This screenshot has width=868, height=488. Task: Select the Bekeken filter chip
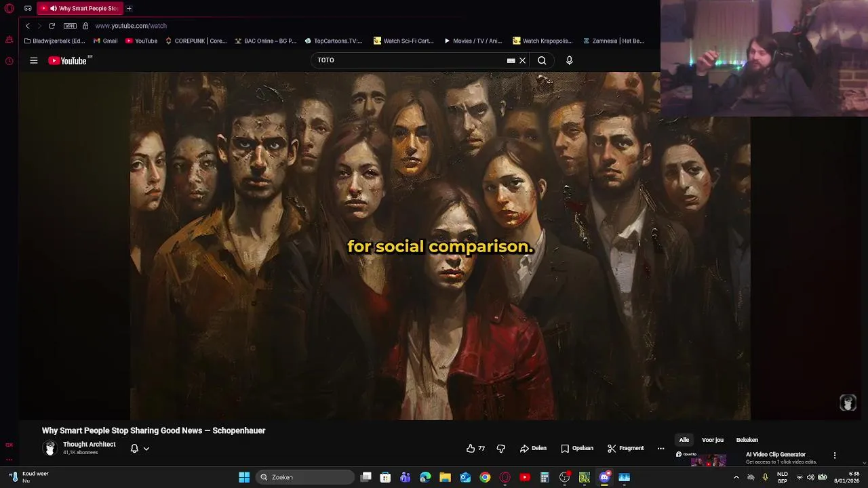click(x=747, y=440)
